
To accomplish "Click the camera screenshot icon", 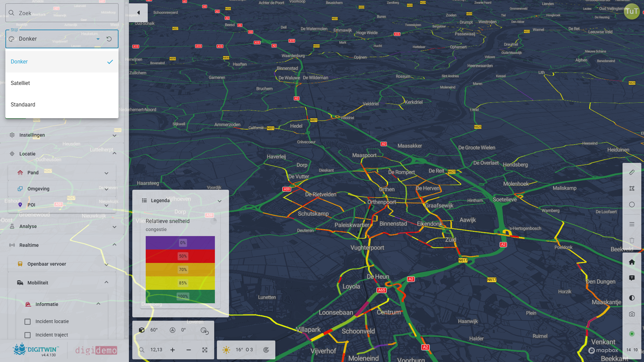I will [x=632, y=314].
